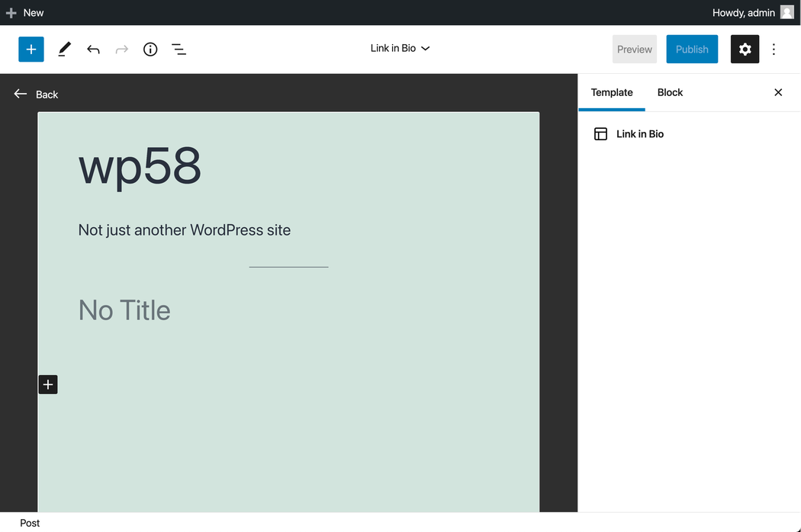Click the Redo arrow

[x=122, y=50]
